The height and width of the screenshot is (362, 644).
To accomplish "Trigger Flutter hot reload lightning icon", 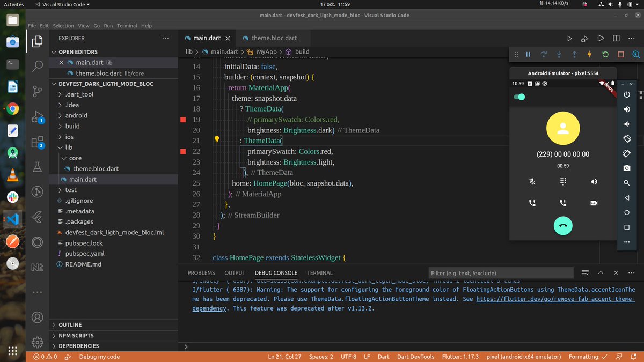I will [x=590, y=55].
